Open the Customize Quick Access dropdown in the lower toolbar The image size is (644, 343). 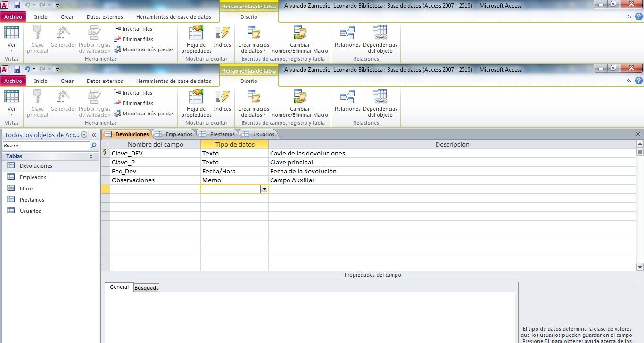coord(57,70)
